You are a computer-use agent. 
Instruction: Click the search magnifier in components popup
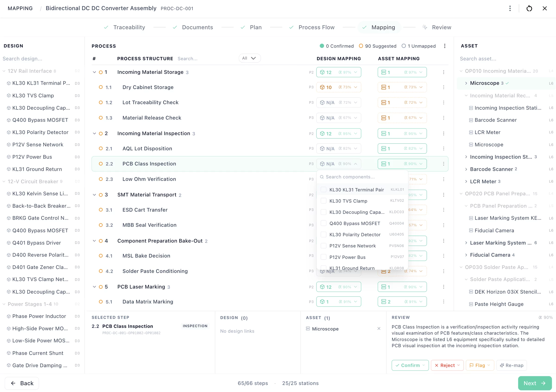click(322, 177)
